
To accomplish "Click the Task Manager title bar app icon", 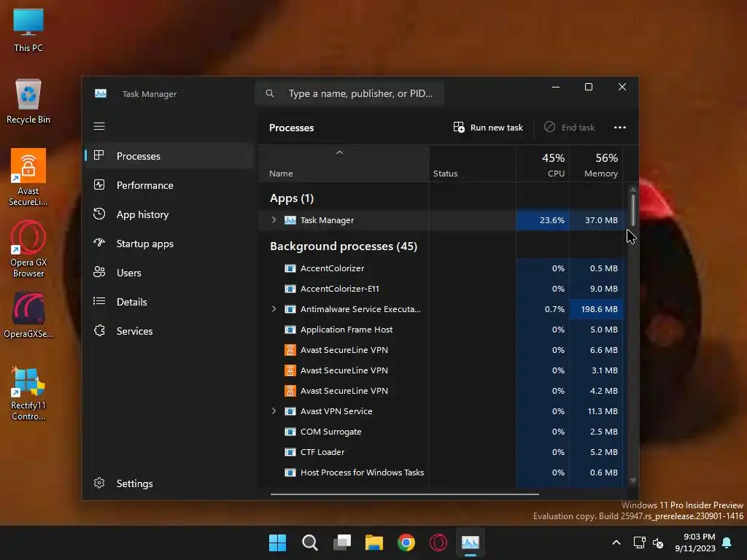I will point(101,93).
